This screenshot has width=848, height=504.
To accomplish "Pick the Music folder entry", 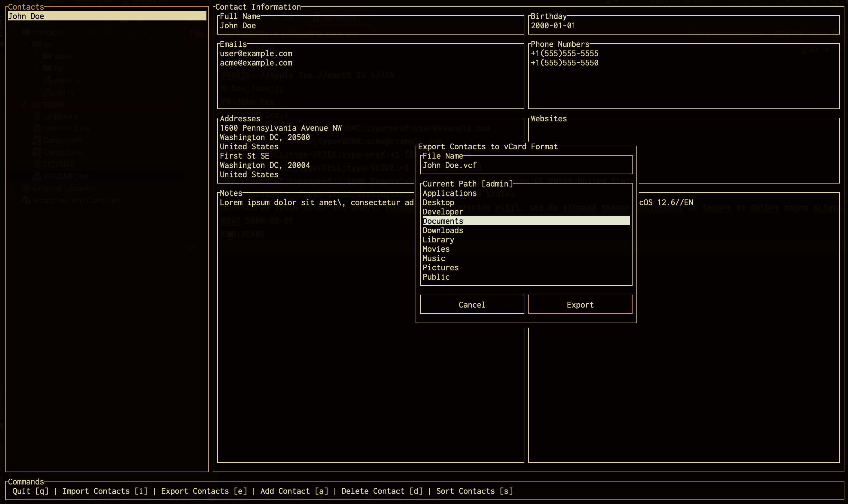I will 434,258.
